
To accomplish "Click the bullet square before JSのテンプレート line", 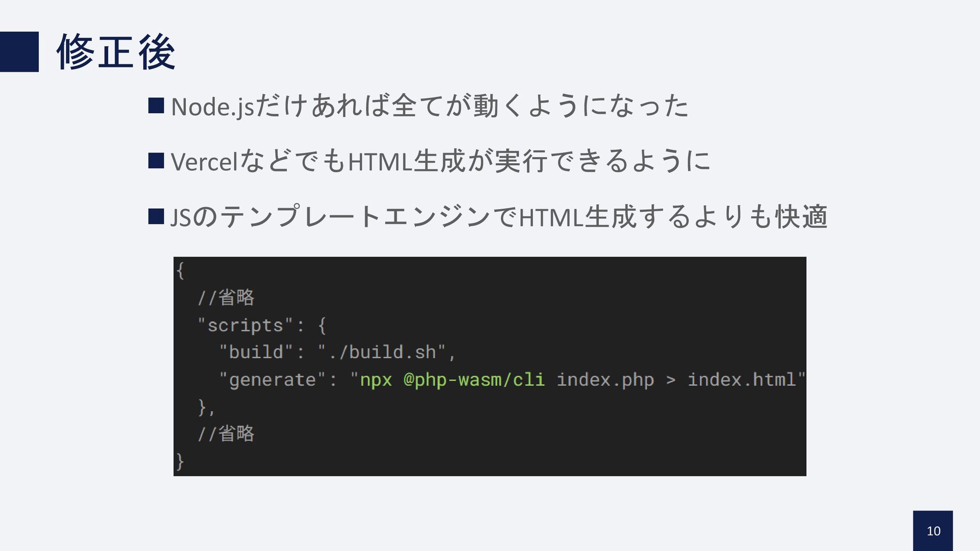I will click(156, 216).
